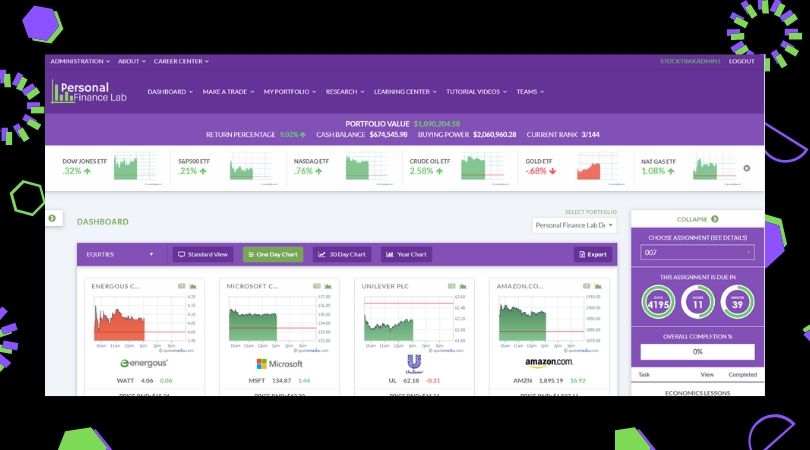Click the Logout link

[x=742, y=61]
